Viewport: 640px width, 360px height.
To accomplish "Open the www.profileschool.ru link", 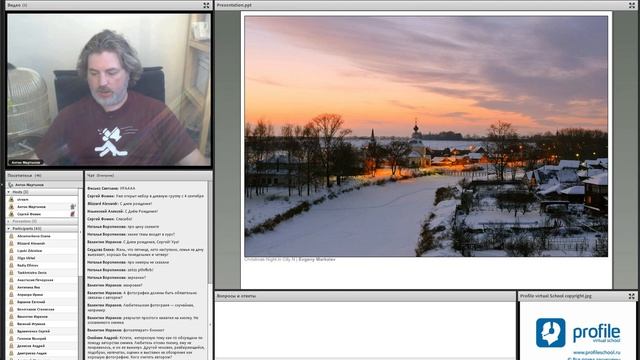I will tap(596, 352).
